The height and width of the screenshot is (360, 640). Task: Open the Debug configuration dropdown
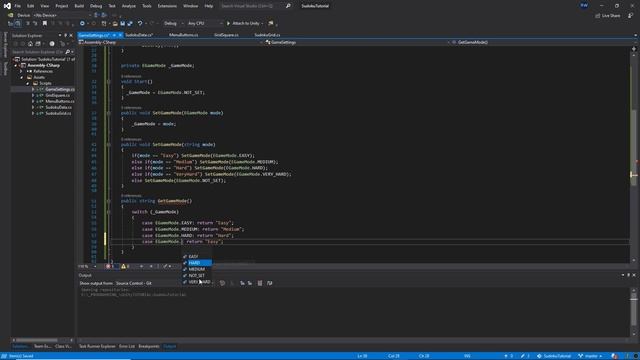173,23
